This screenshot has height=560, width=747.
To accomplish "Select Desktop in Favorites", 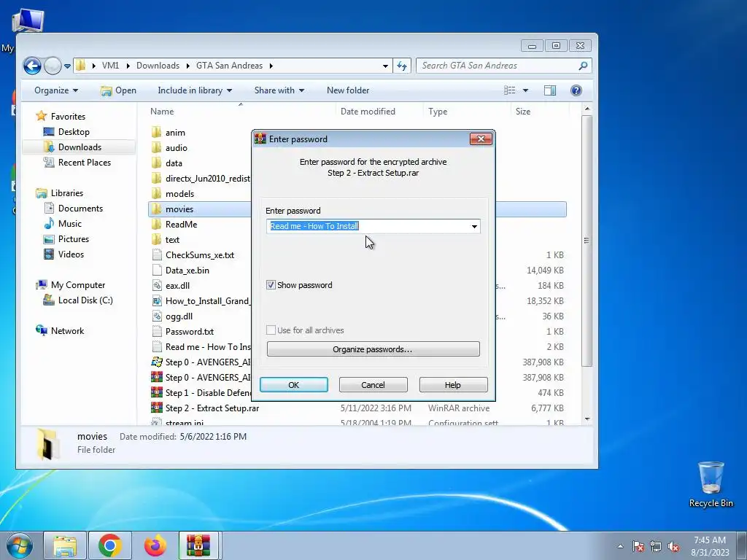I will pyautogui.click(x=74, y=132).
